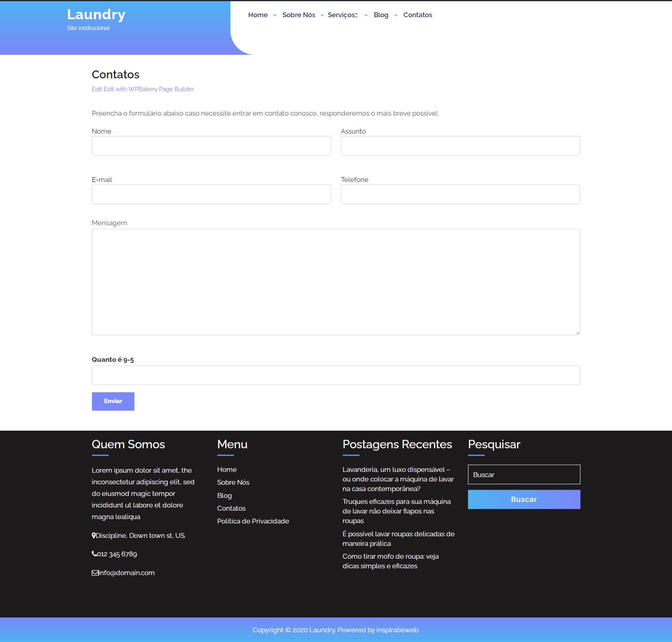The height and width of the screenshot is (642, 672).
Task: Click the inspiratieweb credit in copyright
Action: point(397,630)
